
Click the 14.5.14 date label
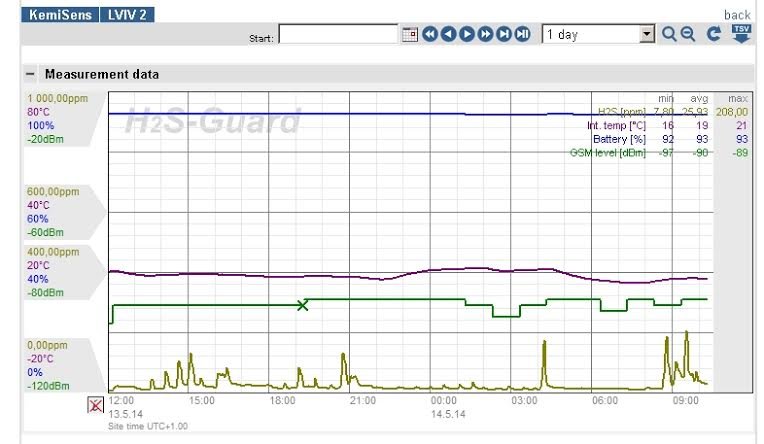click(448, 414)
